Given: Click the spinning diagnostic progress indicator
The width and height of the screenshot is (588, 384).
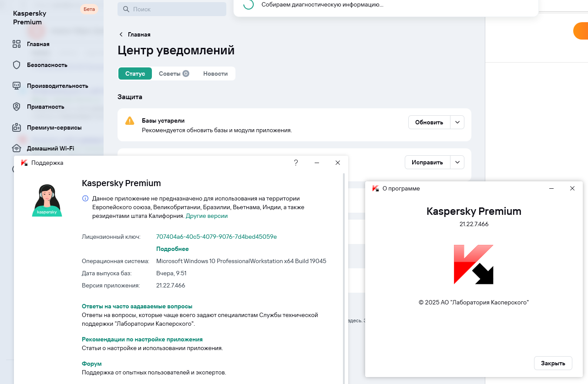Looking at the screenshot, I should click(x=249, y=4).
